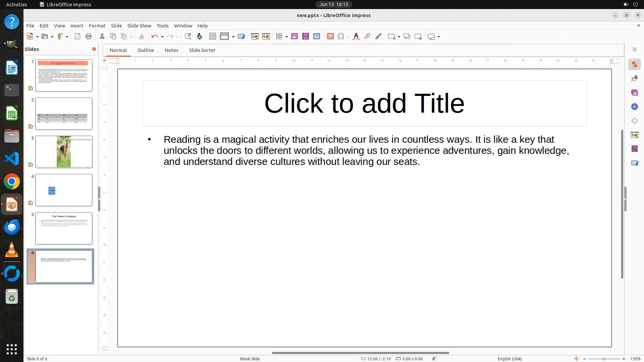Select slide 3 thumbnail with dog photo
The height and width of the screenshot is (362, 644).
coord(64,152)
